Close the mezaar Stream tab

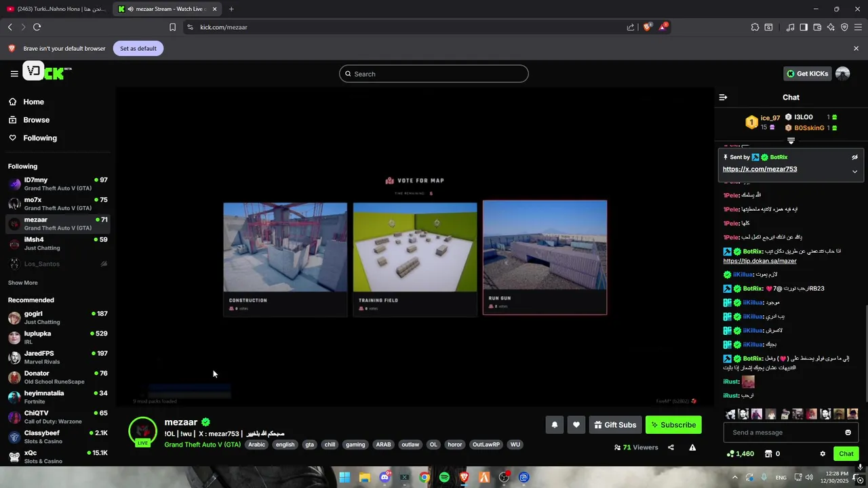click(x=215, y=9)
